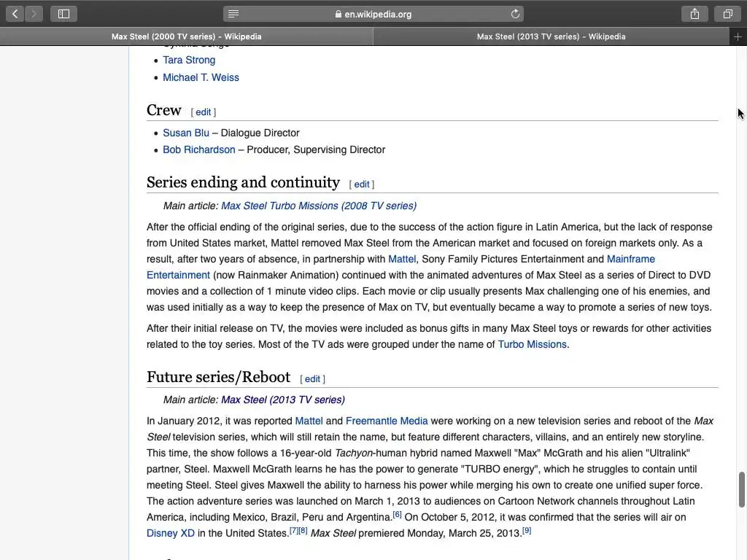The height and width of the screenshot is (560, 747).
Task: Show the Safari sidebar
Action: [64, 14]
